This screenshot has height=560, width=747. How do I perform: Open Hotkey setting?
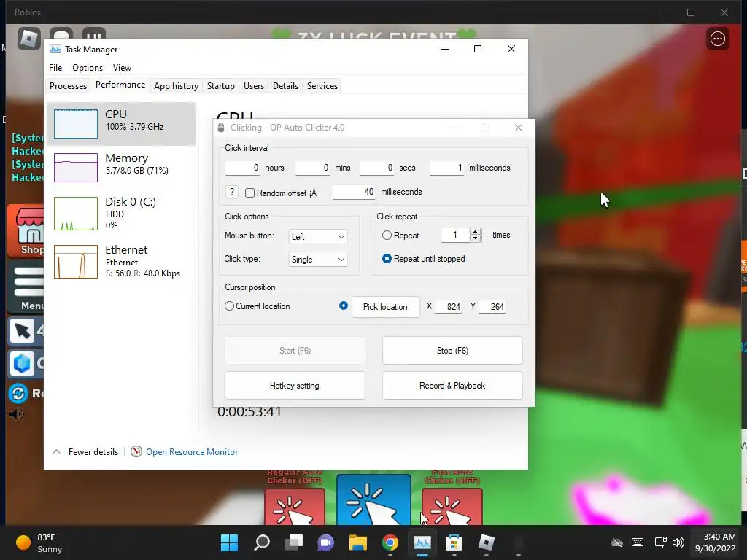click(295, 386)
